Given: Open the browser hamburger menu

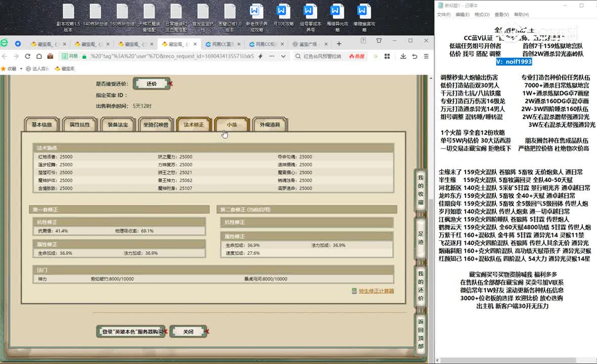Looking at the screenshot, I should [426, 56].
